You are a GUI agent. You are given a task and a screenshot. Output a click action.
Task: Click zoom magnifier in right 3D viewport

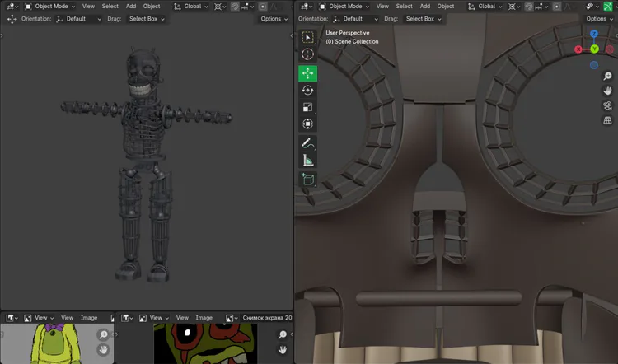click(607, 76)
